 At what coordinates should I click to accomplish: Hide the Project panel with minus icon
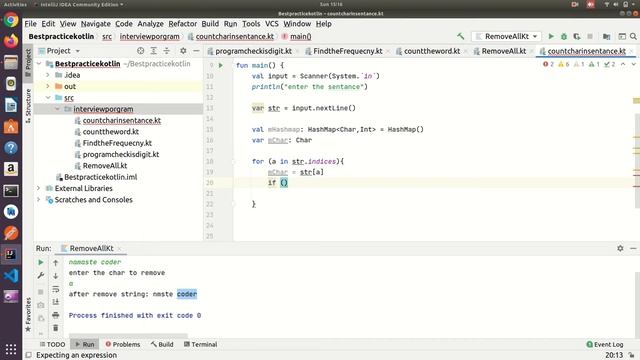click(196, 51)
